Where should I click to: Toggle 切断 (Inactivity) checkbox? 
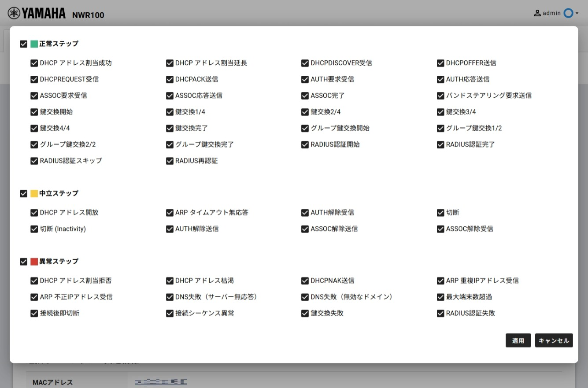point(34,229)
